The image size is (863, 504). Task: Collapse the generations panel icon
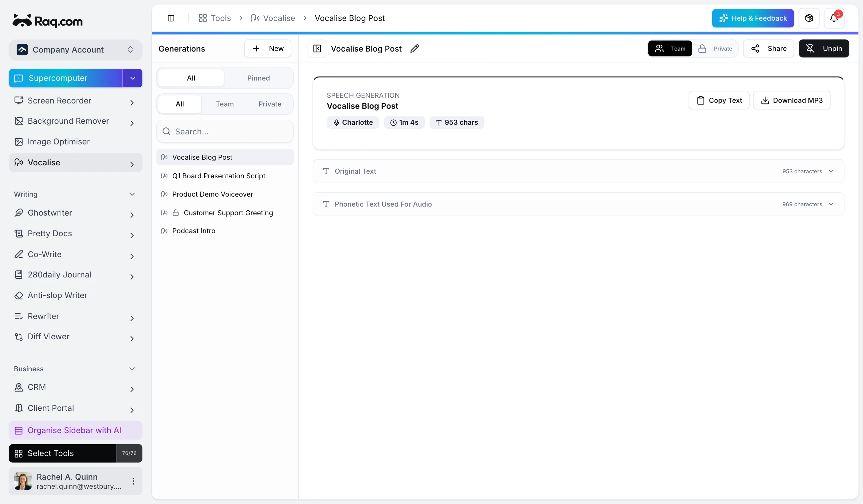coord(317,49)
